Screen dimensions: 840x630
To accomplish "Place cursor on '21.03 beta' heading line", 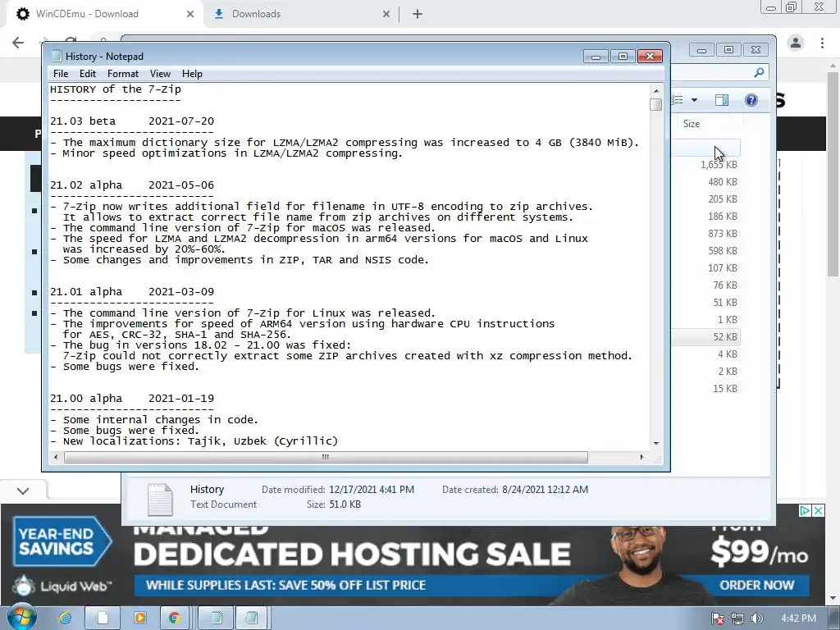I will point(132,121).
